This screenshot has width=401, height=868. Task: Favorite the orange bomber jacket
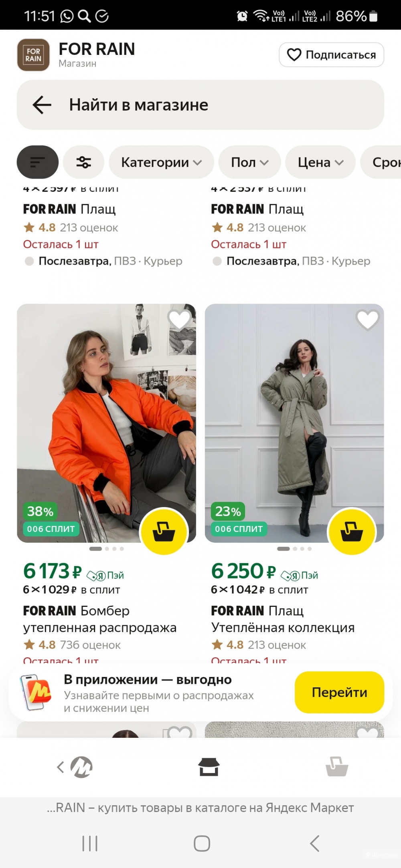pyautogui.click(x=179, y=320)
